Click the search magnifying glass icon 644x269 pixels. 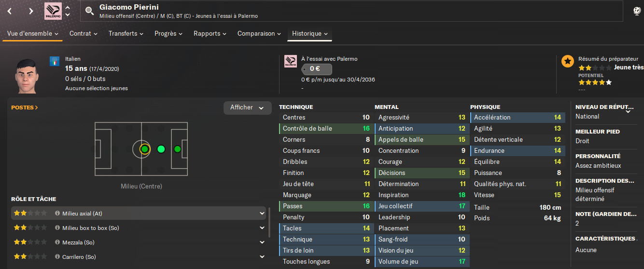[90, 11]
